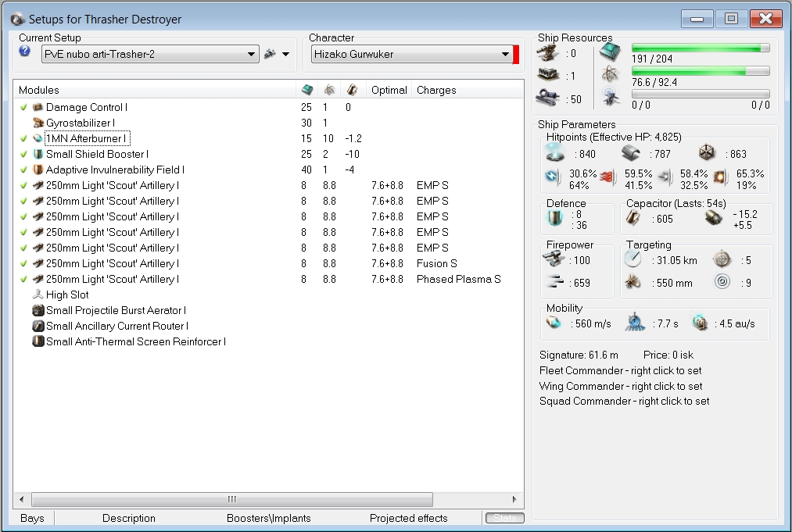Toggle the green check on Adaptive Invulnerability Field I

coord(23,170)
